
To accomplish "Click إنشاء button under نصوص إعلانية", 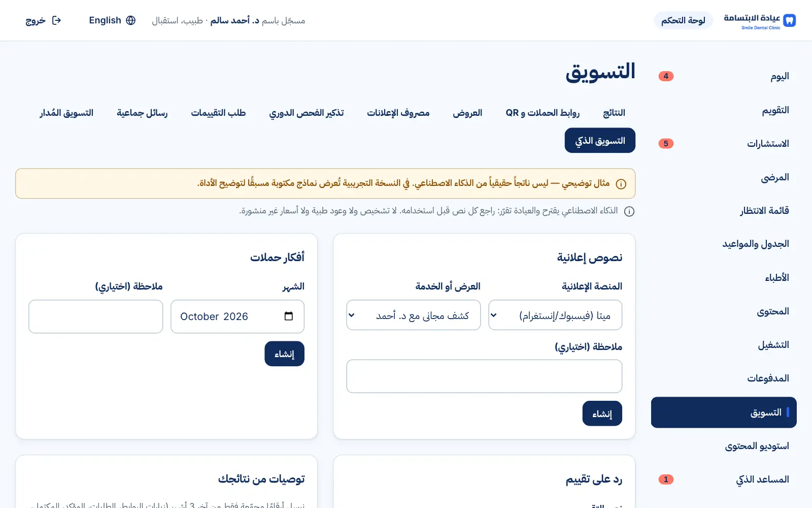I will click(602, 414).
